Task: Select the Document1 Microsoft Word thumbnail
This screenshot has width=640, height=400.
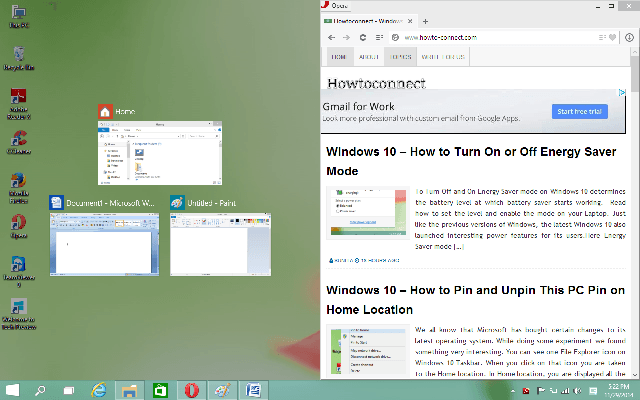Action: coord(104,244)
